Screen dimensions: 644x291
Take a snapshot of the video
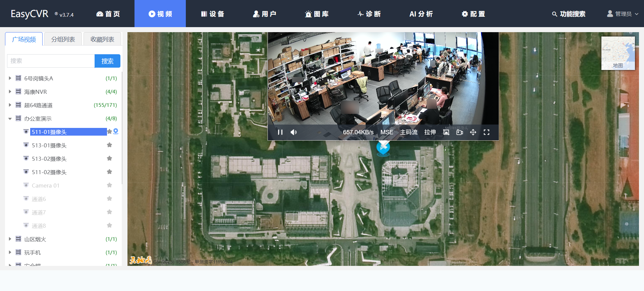pos(446,132)
